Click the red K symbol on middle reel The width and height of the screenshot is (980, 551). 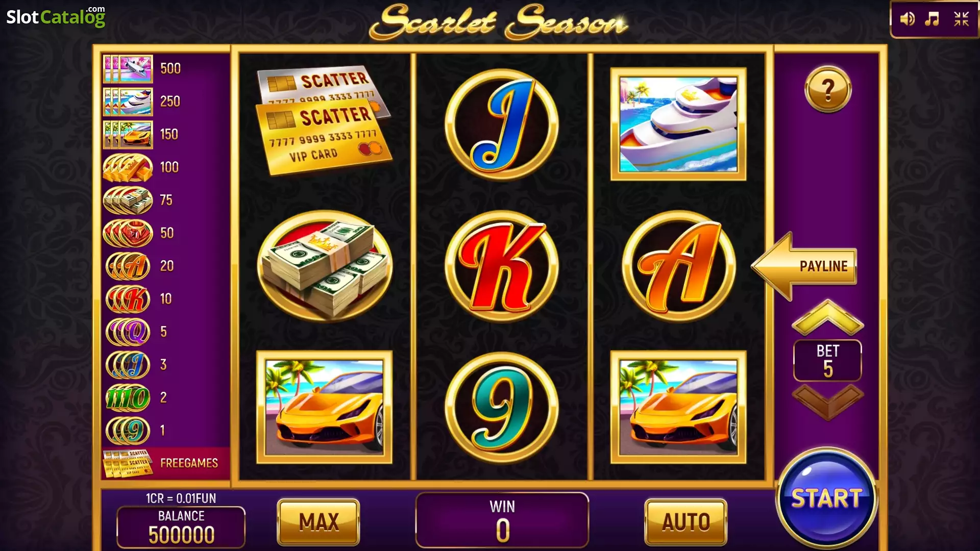(501, 266)
